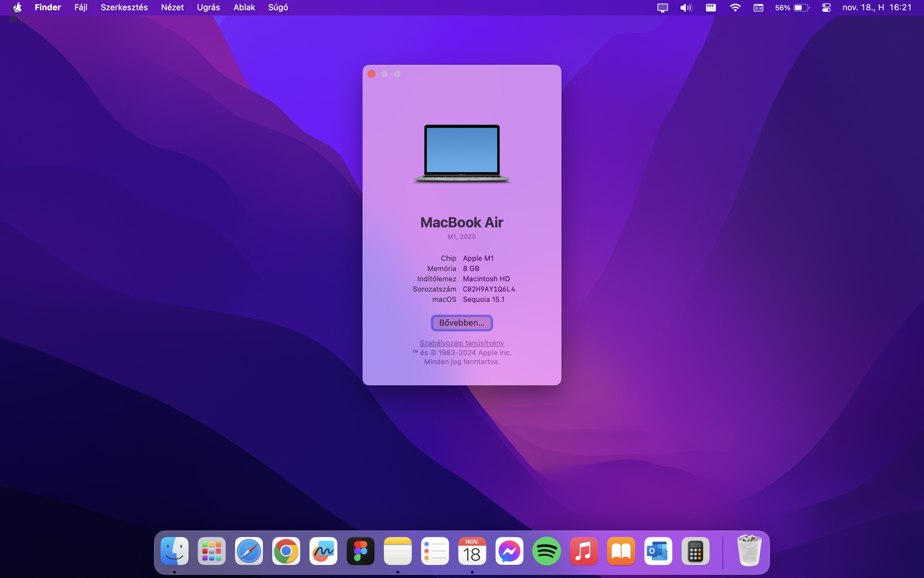Click the Macintosh HD startup disk value
Image resolution: width=924 pixels, height=578 pixels.
click(x=486, y=279)
